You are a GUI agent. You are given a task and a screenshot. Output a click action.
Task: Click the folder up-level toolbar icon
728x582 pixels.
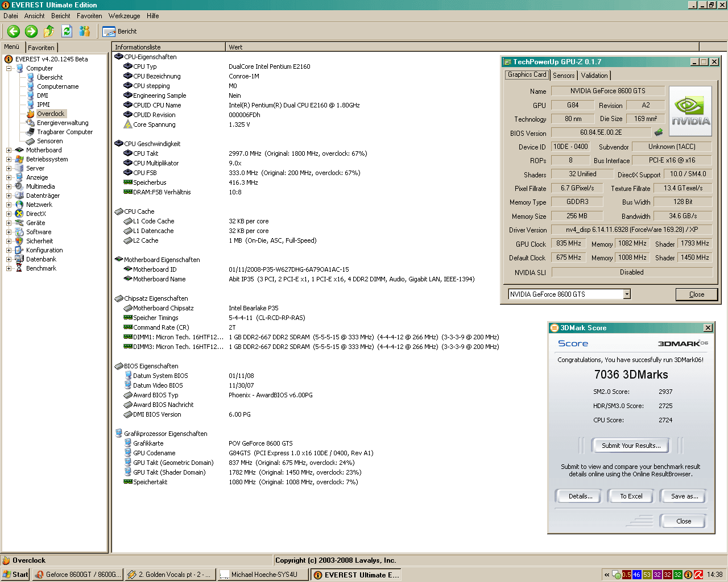(49, 31)
